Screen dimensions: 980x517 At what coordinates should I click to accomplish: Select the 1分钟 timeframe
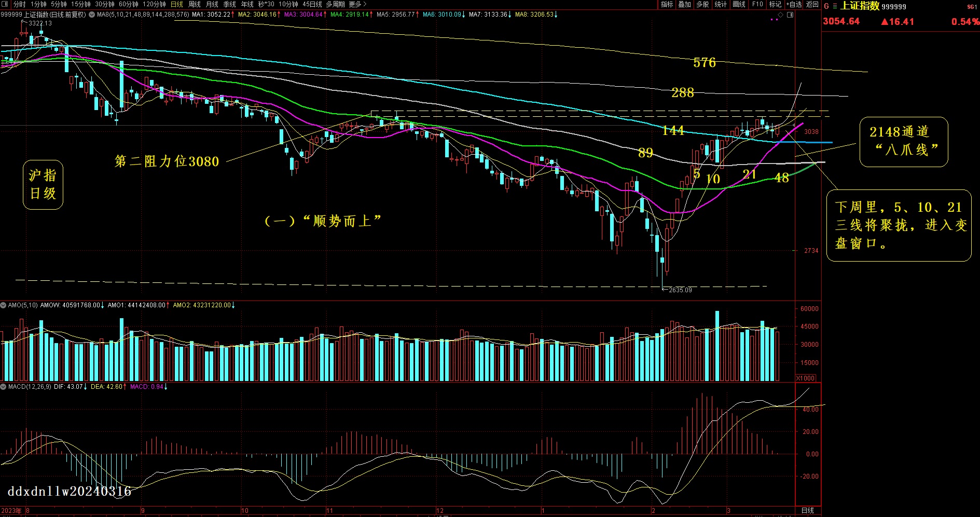click(x=38, y=4)
